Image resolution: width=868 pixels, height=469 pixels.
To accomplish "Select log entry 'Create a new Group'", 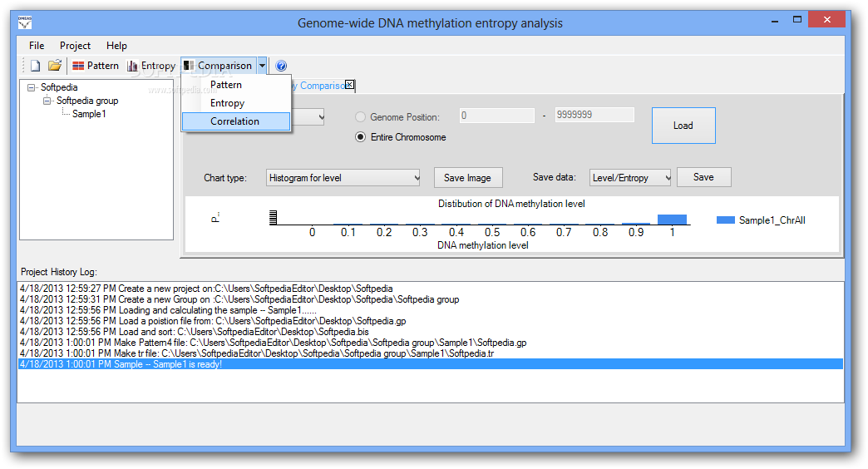I will point(430,299).
